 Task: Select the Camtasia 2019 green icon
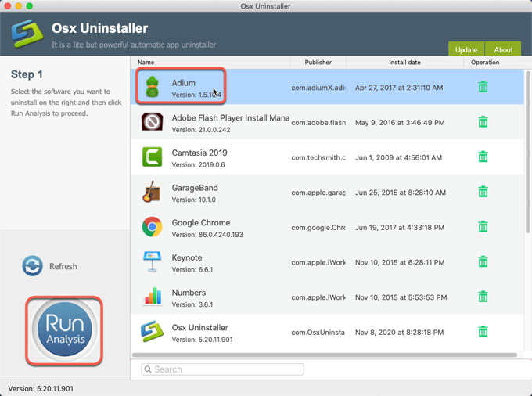point(152,157)
